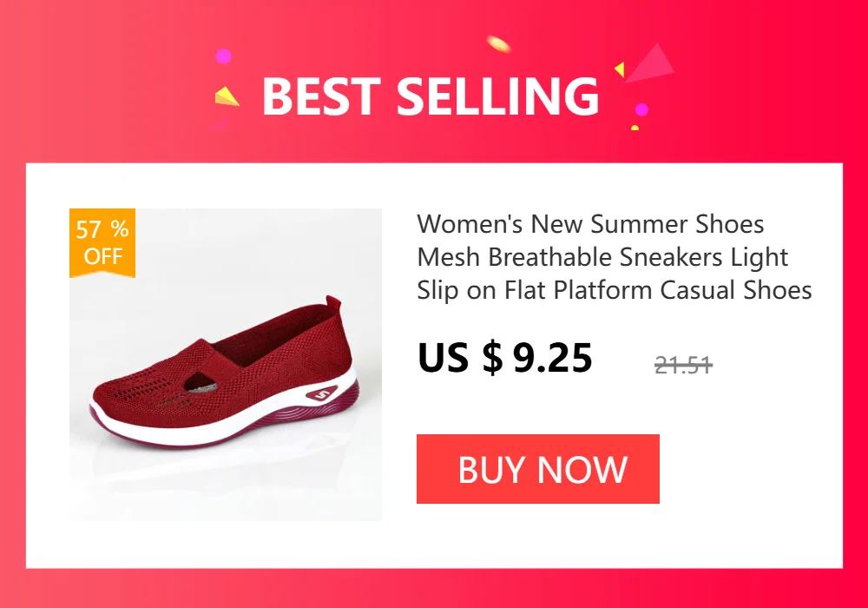Click the small yellow triangle near pink triangle
868x608 pixels.
tap(620, 69)
